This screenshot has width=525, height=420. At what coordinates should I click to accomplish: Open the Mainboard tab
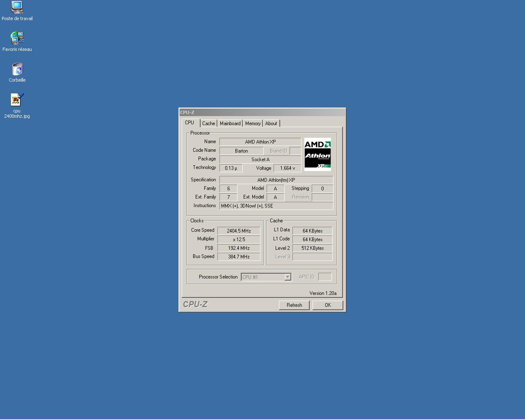(x=230, y=123)
